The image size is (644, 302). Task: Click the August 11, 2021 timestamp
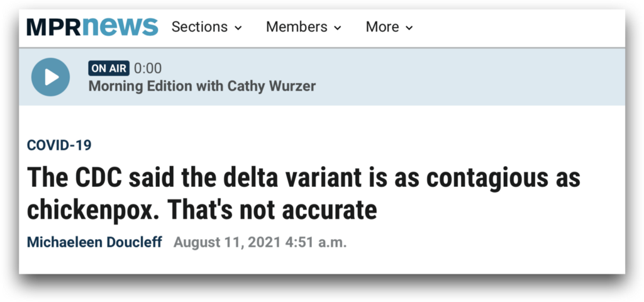pyautogui.click(x=260, y=242)
